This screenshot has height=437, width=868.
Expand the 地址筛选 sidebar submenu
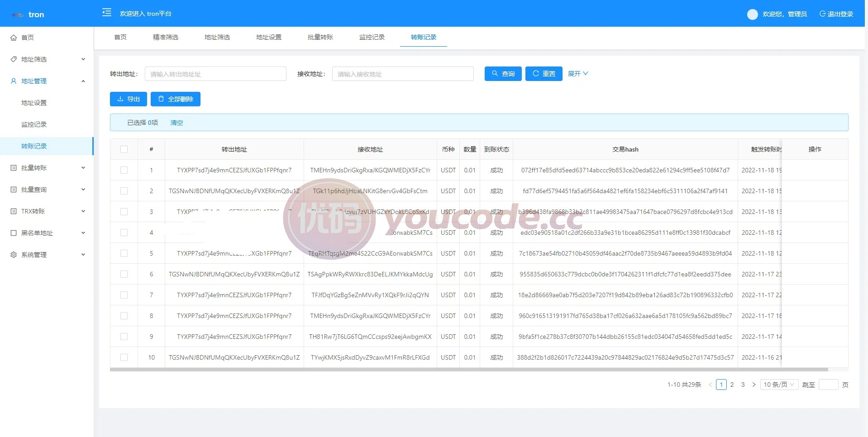click(x=83, y=59)
